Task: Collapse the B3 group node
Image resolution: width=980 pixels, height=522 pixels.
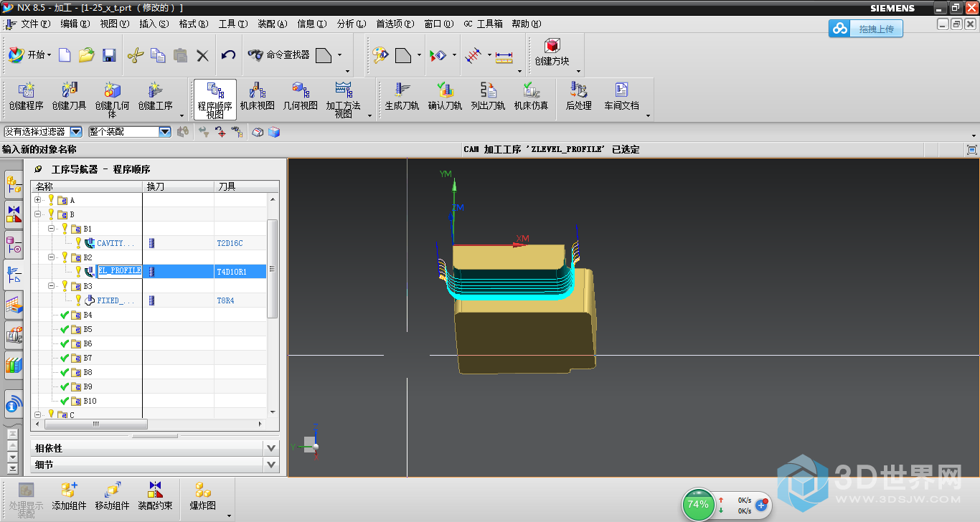Action: (x=52, y=286)
